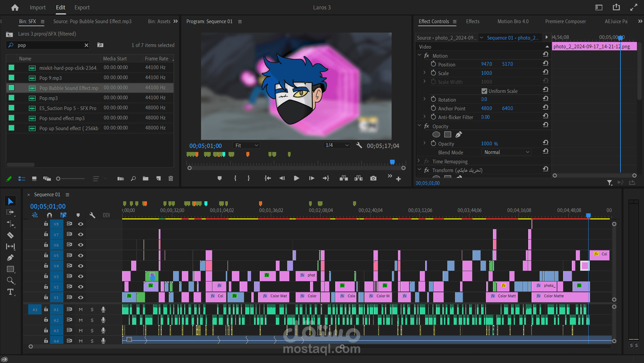
Task: Switch Project panel to icon view
Action: (x=34, y=179)
